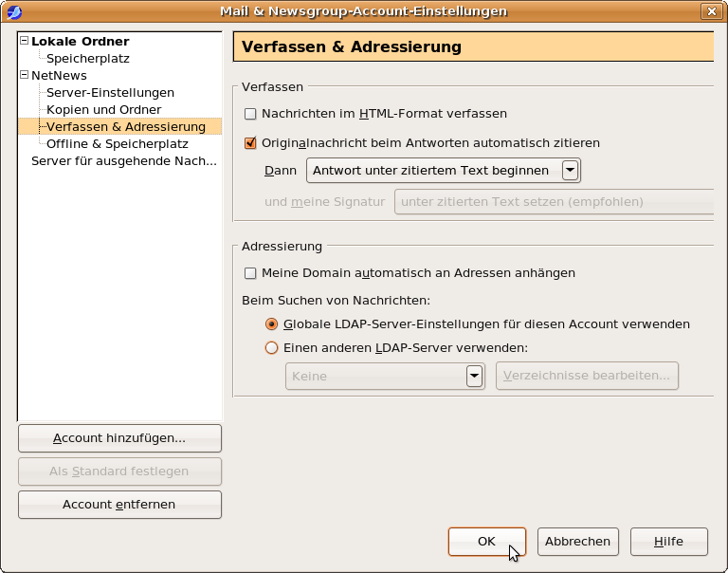Open Speicherplatz under Lokale Ordner

(88, 59)
